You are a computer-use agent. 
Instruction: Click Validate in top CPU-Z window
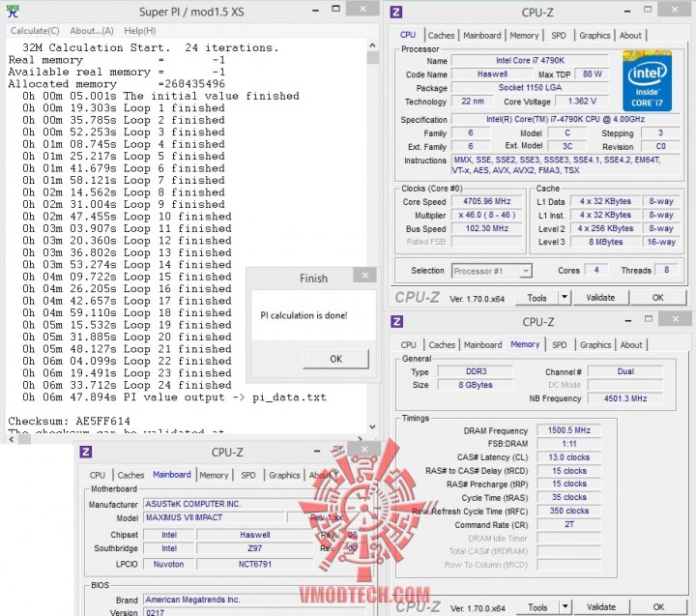(x=600, y=298)
